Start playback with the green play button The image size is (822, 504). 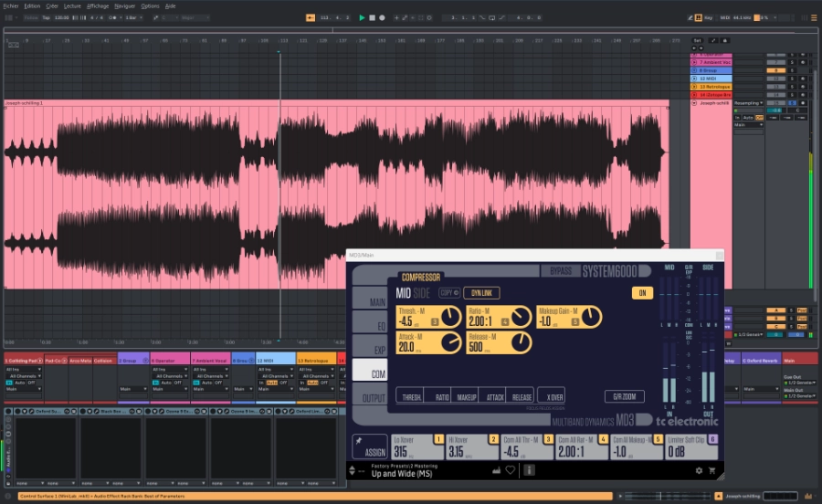[362, 18]
